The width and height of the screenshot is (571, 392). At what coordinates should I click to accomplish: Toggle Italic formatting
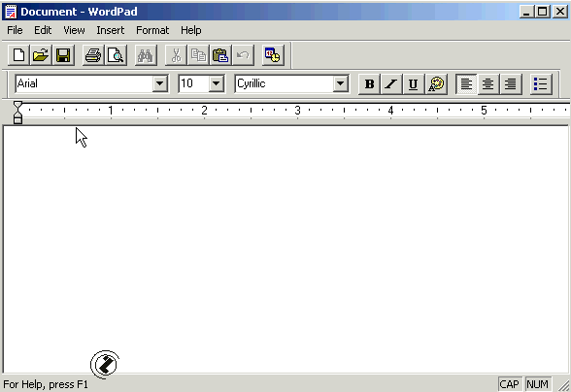[x=391, y=84]
